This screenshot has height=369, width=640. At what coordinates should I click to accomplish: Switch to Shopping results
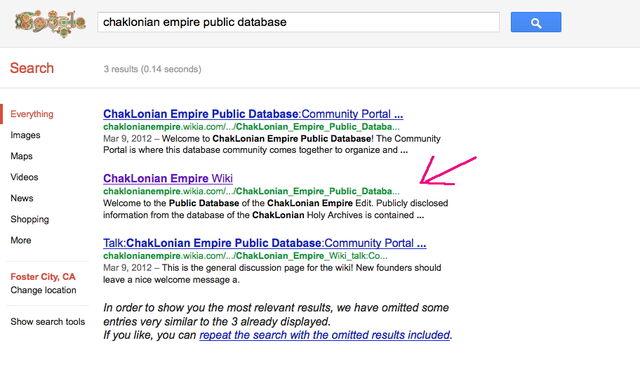[29, 220]
